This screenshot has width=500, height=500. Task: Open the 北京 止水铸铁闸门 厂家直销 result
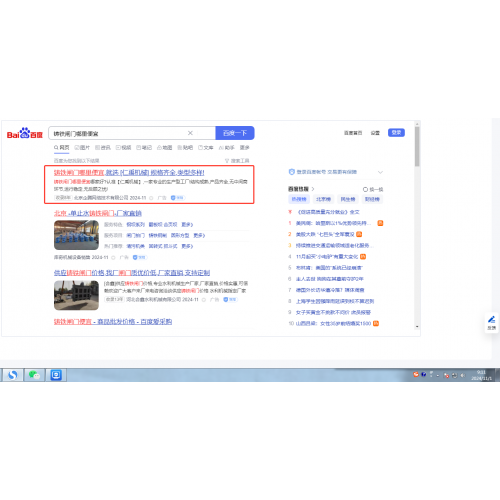point(98,213)
